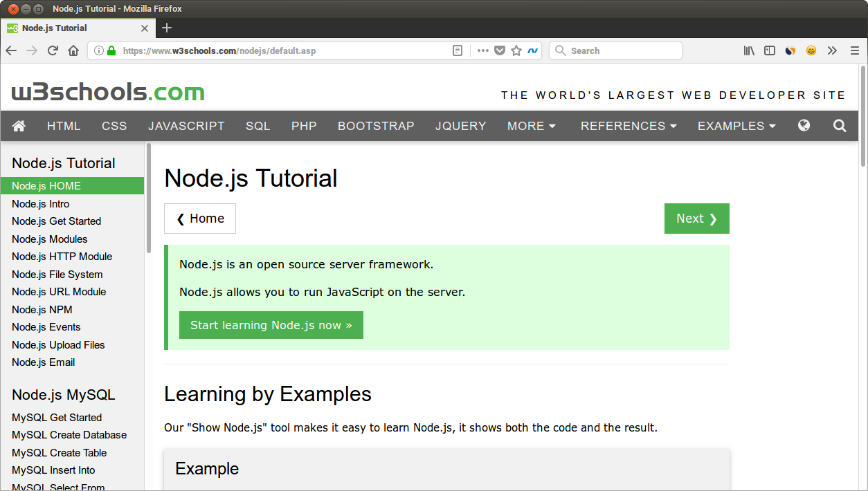This screenshot has width=868, height=491.
Task: Click Start learning Node.js now
Action: [271, 324]
